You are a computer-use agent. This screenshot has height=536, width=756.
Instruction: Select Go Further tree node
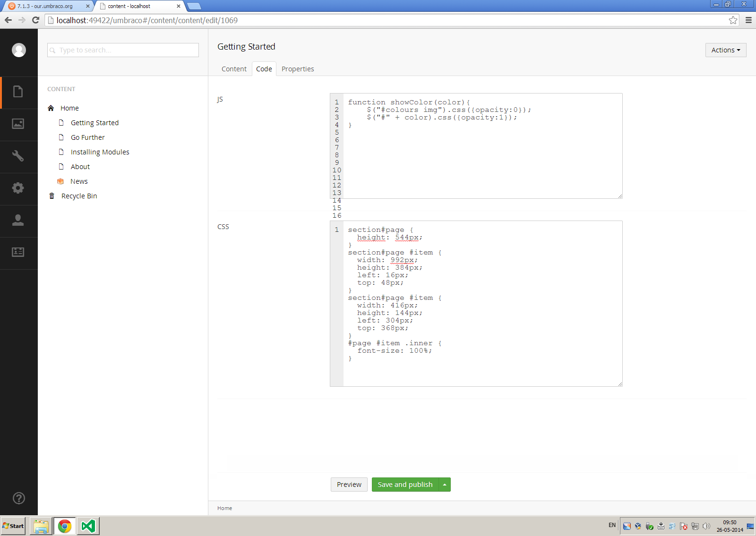click(x=88, y=137)
